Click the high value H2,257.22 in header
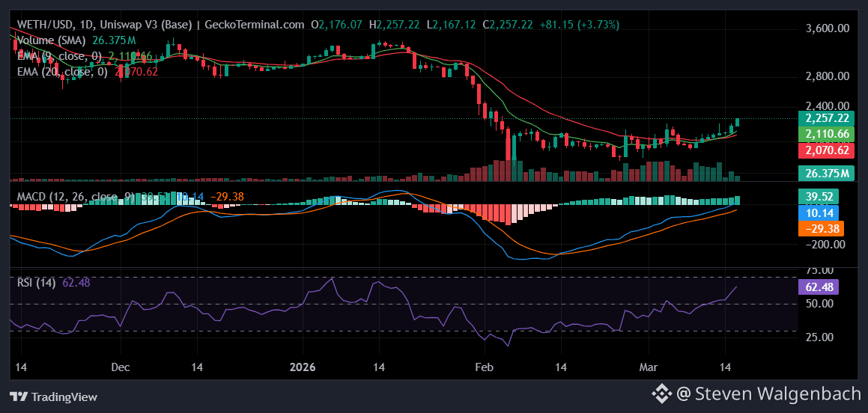Screen dimensions: 868x413 (x=394, y=25)
